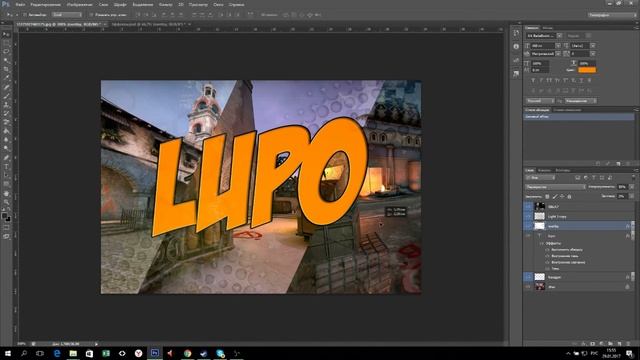The image size is (640, 360).
Task: Select the Eraser tool
Action: click(6, 122)
